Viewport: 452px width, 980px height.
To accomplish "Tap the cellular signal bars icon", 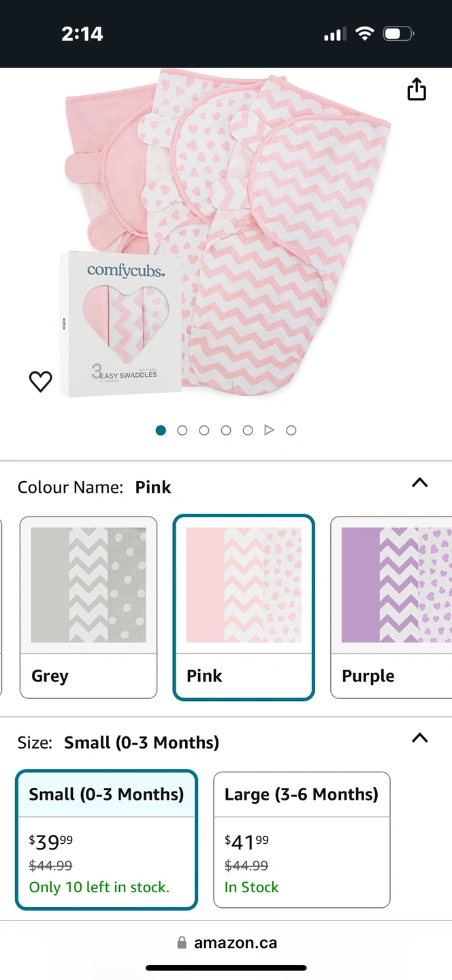I will click(x=334, y=34).
